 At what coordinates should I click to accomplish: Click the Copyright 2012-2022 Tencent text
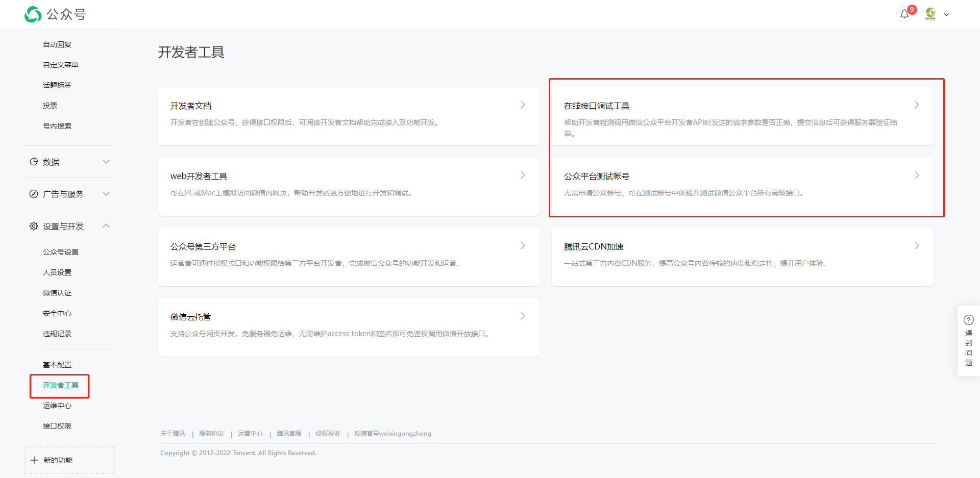[238, 453]
